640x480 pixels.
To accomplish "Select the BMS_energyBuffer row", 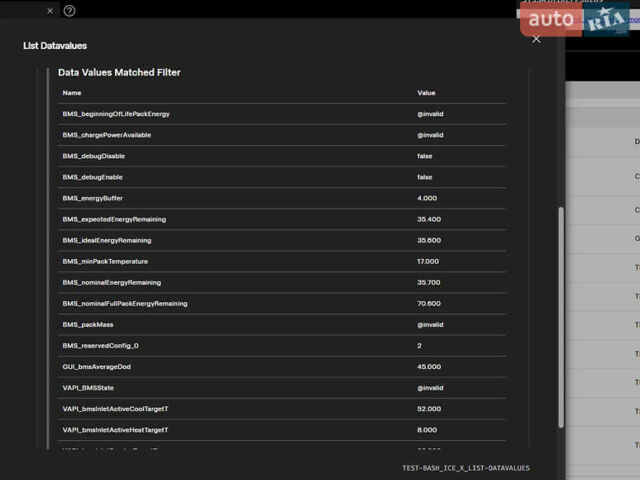I will (93, 198).
